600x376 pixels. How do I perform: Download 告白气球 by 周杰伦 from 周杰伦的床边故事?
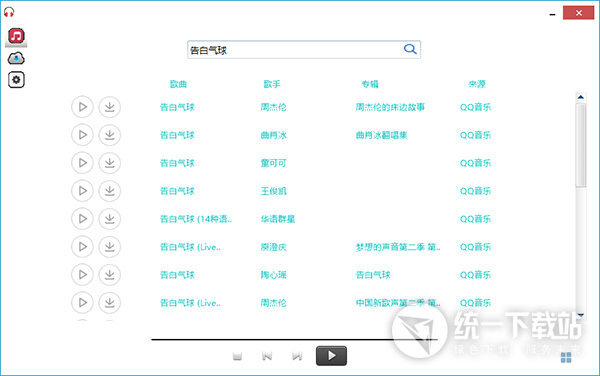click(110, 107)
